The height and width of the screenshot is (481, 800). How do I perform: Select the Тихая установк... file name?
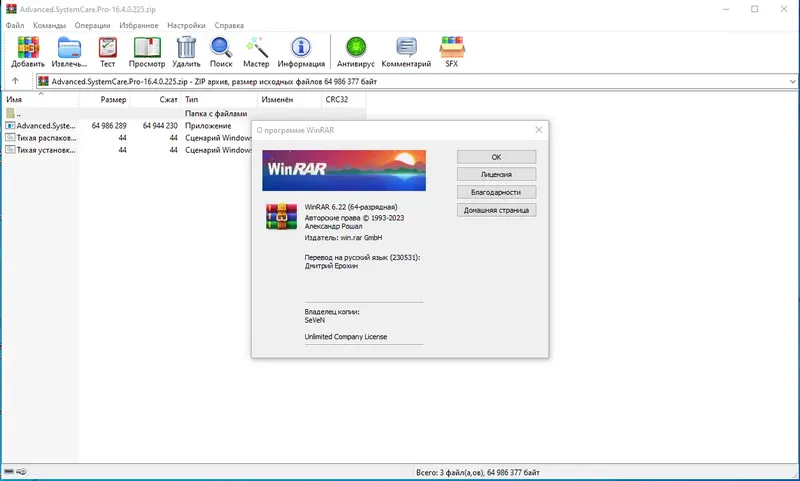pos(46,150)
